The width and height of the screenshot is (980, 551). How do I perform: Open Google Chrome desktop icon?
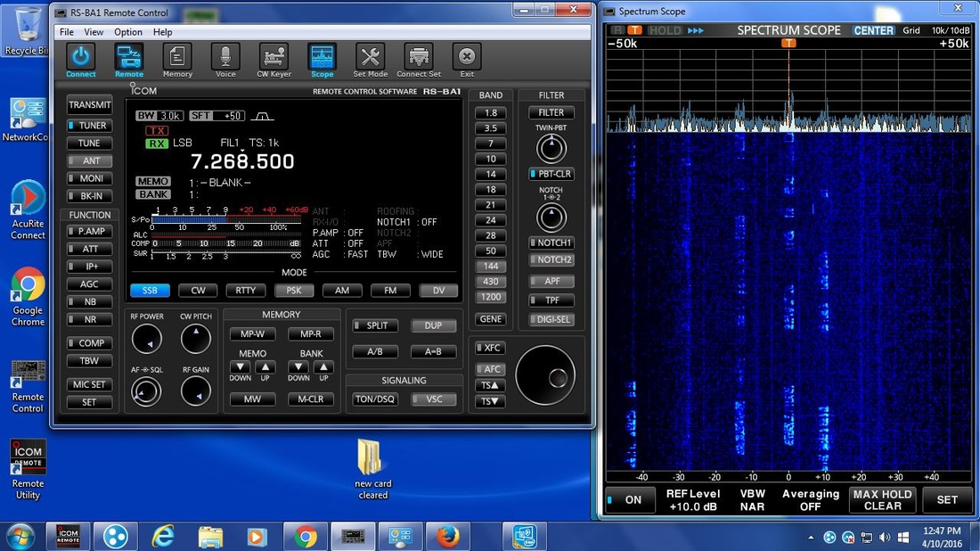tap(28, 298)
